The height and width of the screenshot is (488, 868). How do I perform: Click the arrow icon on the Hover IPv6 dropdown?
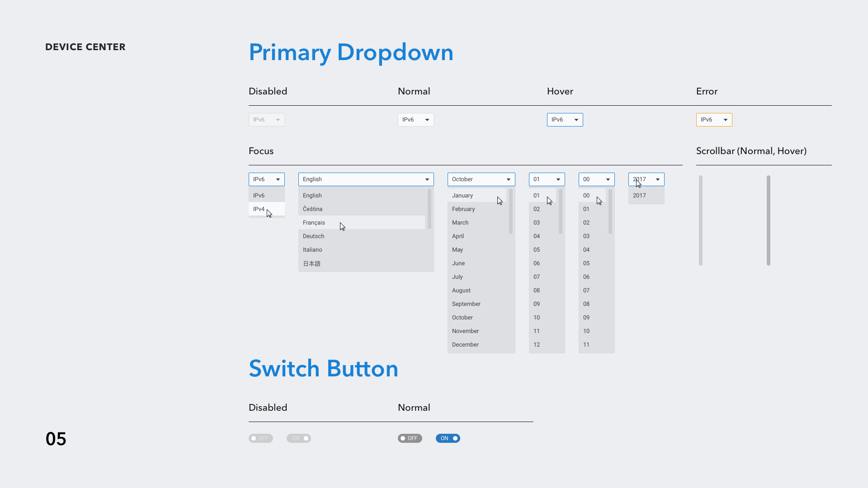[x=576, y=120]
